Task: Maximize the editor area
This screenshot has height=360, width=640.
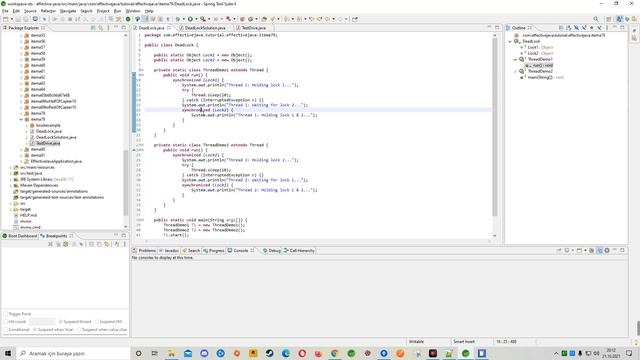Action: (497, 27)
